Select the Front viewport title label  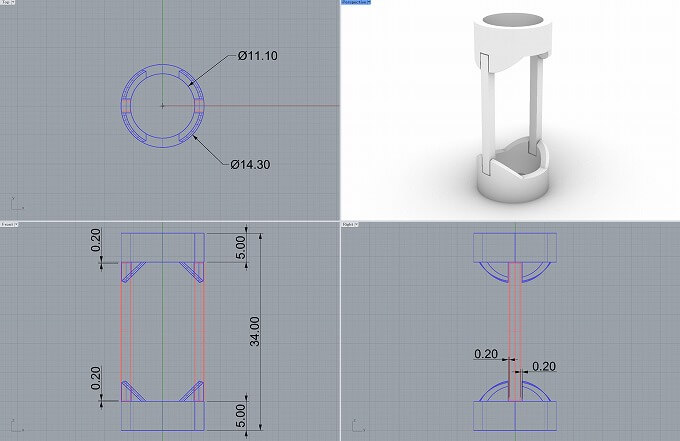(x=8, y=225)
